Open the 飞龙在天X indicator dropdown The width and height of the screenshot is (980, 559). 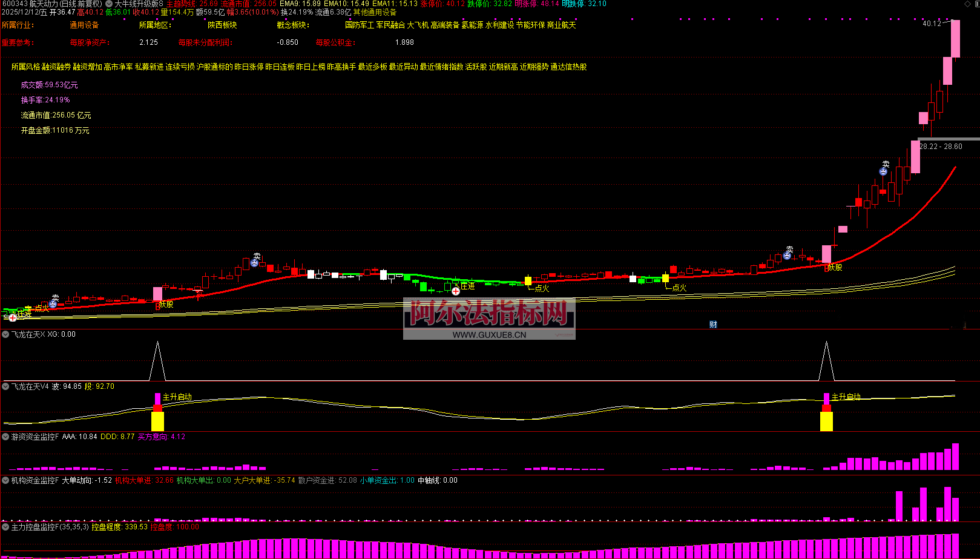[x=5, y=334]
